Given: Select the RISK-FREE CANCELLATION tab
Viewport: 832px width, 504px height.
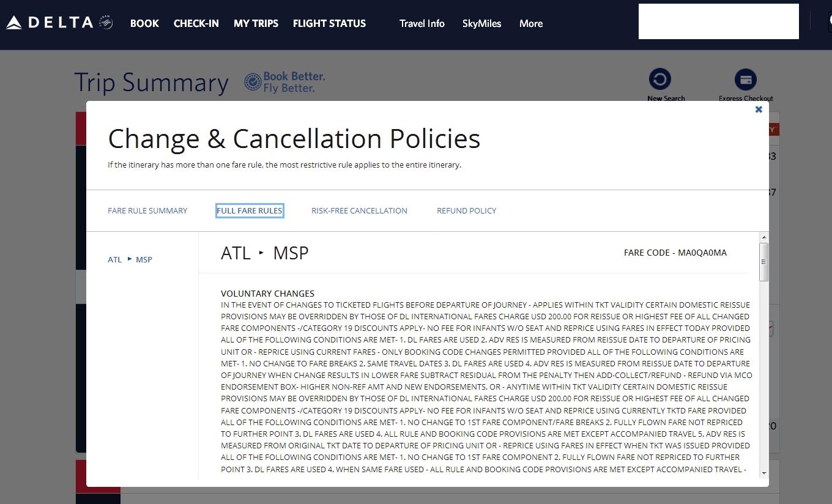Looking at the screenshot, I should (x=359, y=210).
